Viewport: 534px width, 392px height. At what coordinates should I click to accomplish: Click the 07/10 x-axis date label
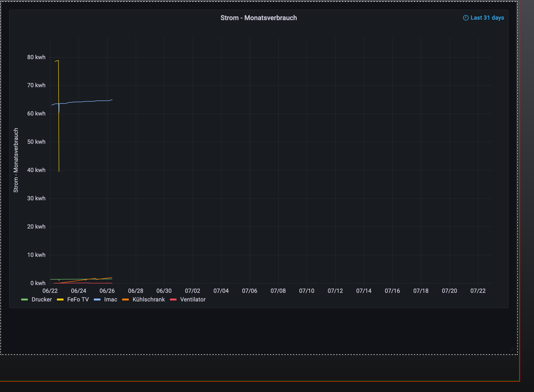coord(307,291)
